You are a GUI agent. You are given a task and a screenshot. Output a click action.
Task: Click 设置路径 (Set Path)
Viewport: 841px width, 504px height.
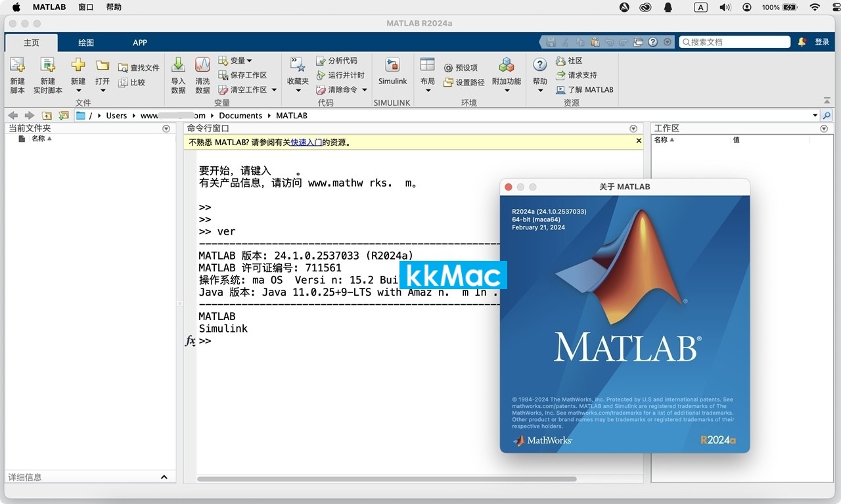click(x=464, y=83)
